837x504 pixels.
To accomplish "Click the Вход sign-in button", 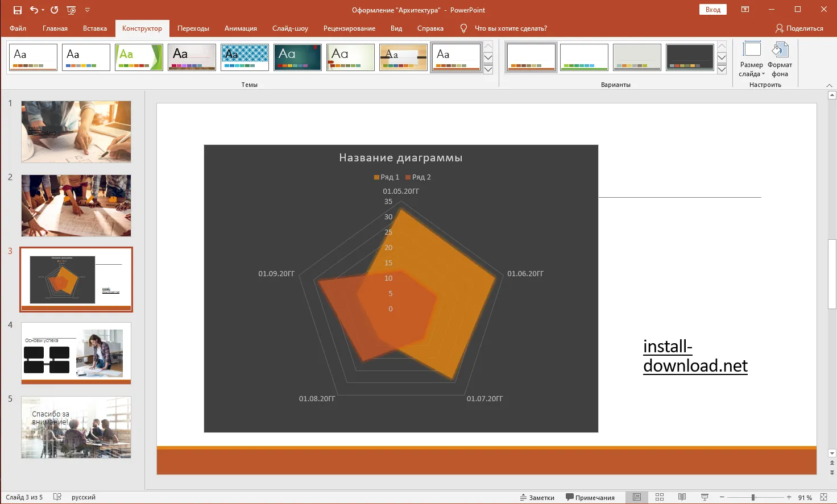I will coord(712,10).
